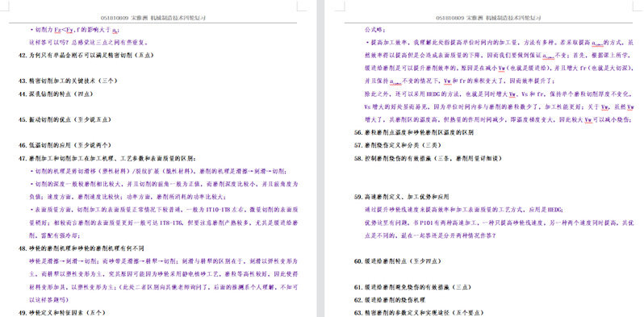
Task: Click question 42 about single-crystal diamond
Action: coord(86,55)
